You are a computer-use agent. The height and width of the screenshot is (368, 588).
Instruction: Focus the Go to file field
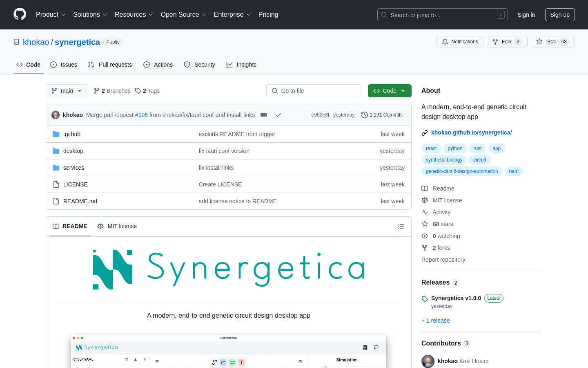point(314,91)
